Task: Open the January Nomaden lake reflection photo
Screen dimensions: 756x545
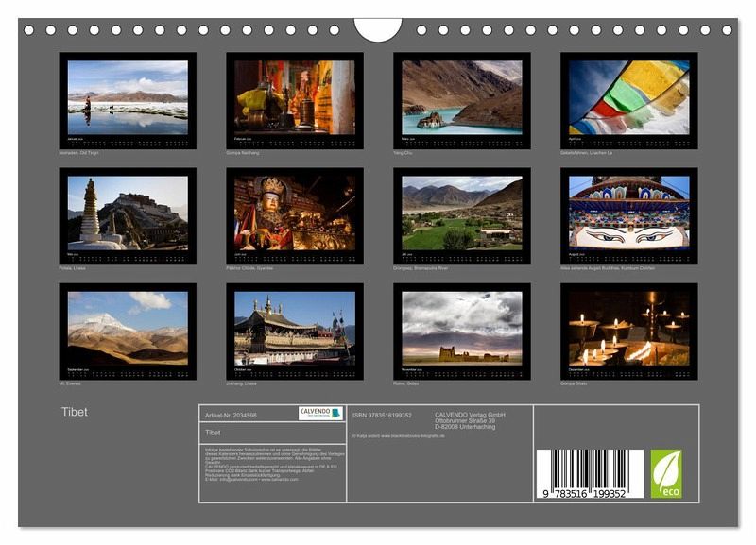Action: (128, 98)
